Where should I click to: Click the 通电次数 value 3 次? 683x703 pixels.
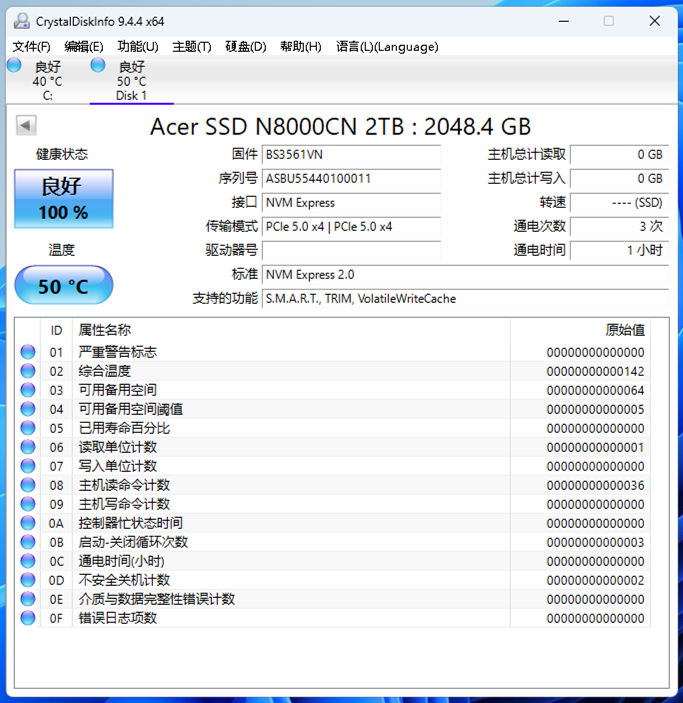(619, 227)
